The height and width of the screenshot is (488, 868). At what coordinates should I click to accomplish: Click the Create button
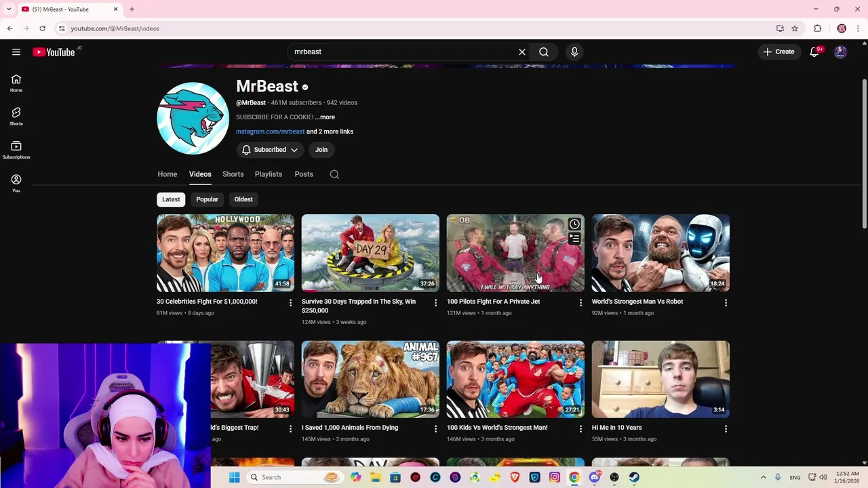[778, 52]
